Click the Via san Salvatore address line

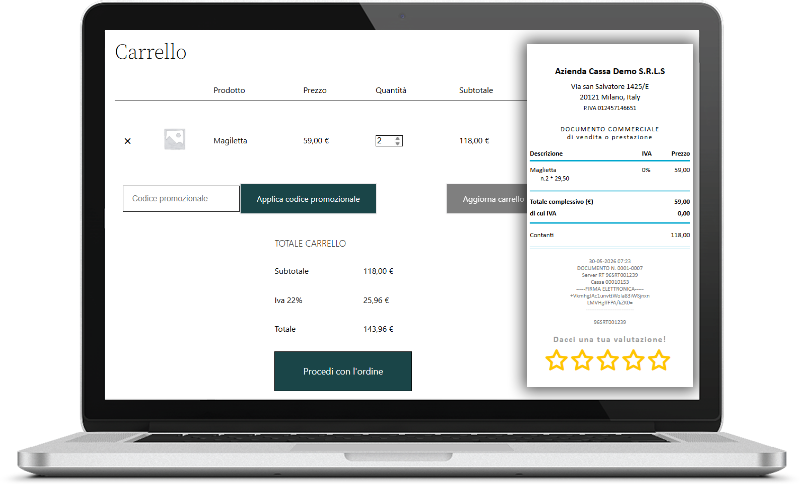(610, 87)
